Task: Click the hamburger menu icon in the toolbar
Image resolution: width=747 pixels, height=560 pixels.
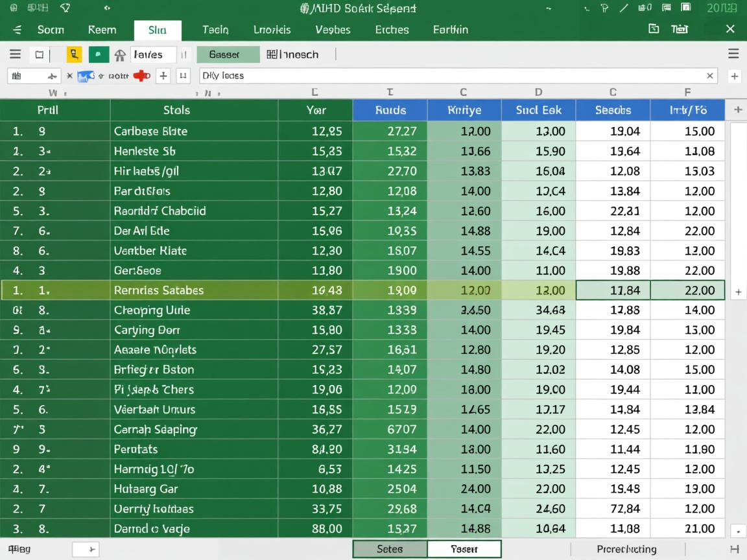Action: (16, 54)
